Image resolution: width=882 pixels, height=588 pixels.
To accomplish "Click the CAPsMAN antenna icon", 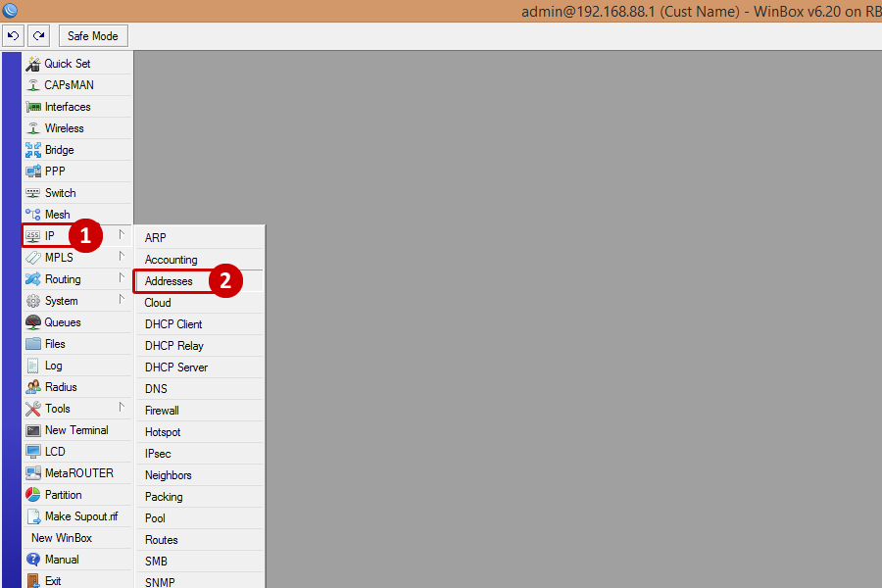I will click(x=33, y=85).
